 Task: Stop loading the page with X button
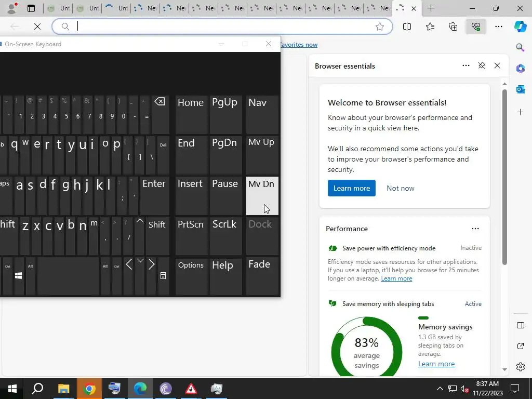[x=37, y=26]
